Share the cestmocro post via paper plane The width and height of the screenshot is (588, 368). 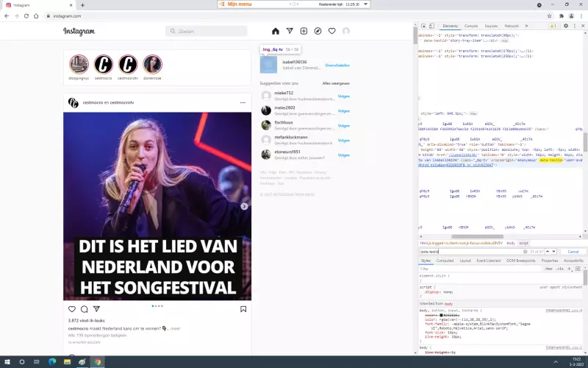point(97,309)
